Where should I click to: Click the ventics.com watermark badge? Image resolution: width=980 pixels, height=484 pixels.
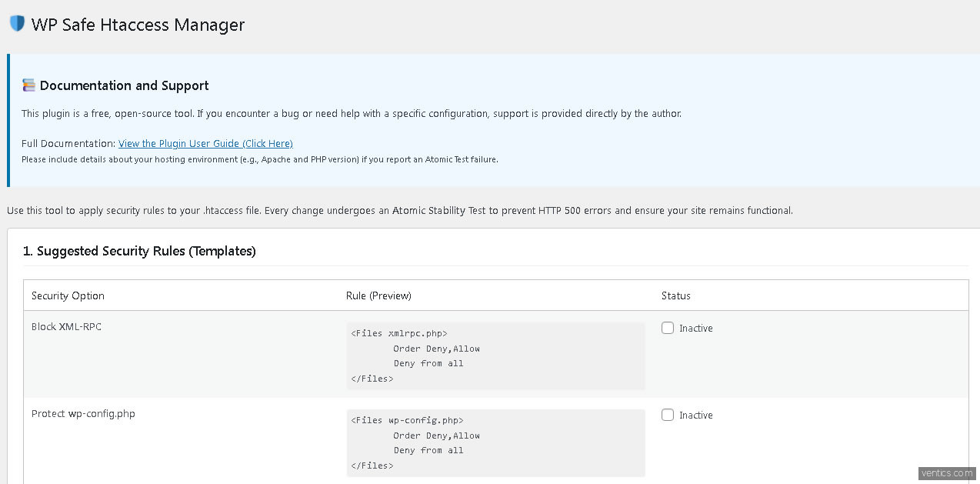pos(946,473)
